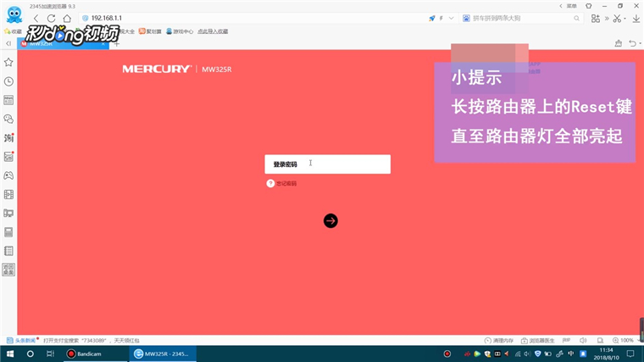Open the history clock in the sidebar

(x=8, y=81)
